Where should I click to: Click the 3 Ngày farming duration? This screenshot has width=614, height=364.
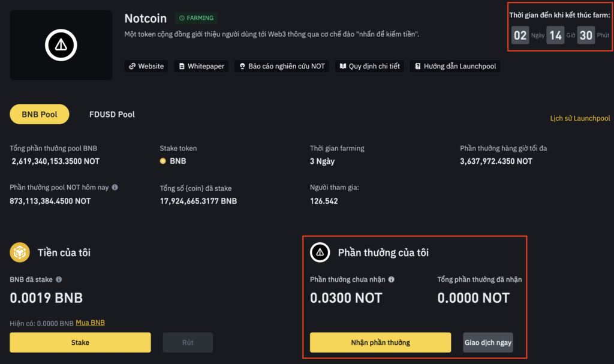coord(322,161)
